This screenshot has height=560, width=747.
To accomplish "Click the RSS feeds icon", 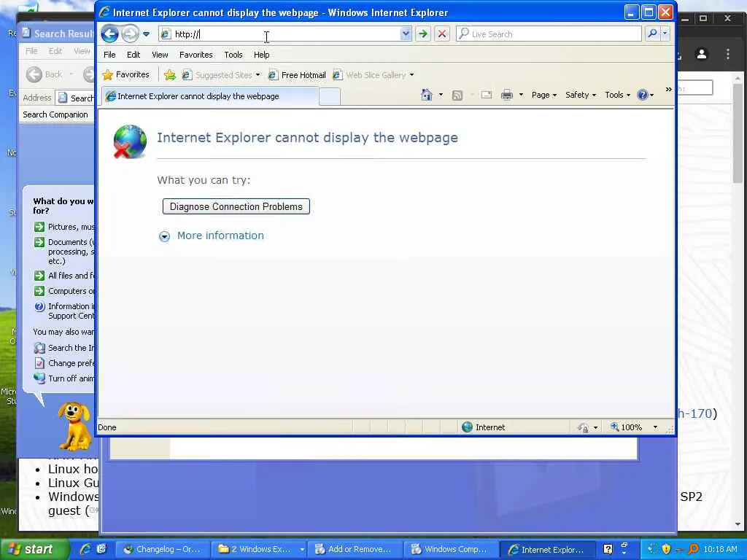I will pos(457,96).
